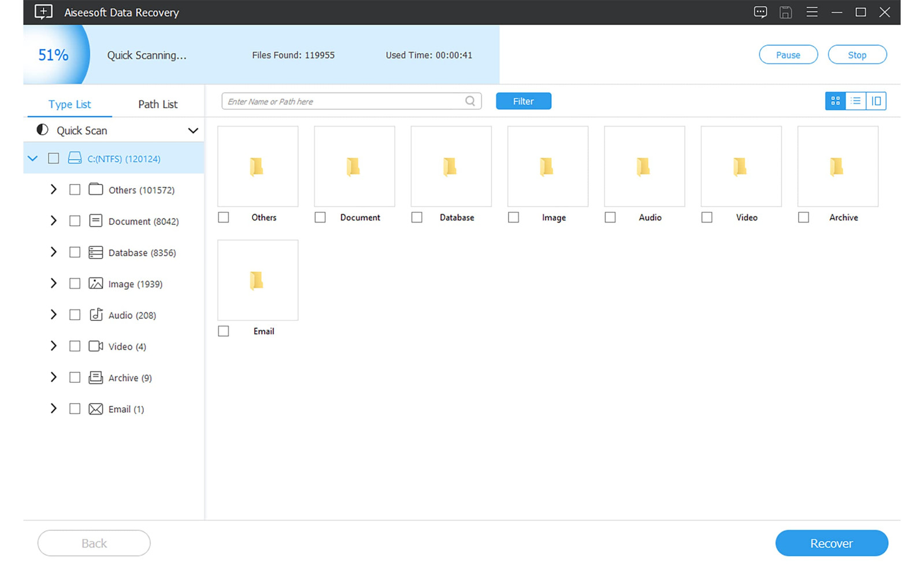Check the Audio (208) checkbox in tree
Image resolution: width=924 pixels, height=569 pixels.
75,315
